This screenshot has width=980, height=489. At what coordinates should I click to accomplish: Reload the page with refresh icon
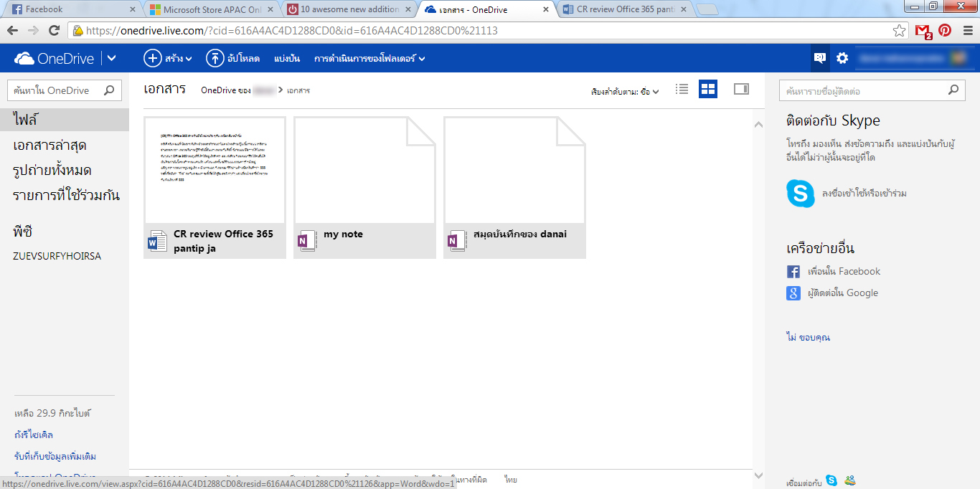tap(54, 31)
